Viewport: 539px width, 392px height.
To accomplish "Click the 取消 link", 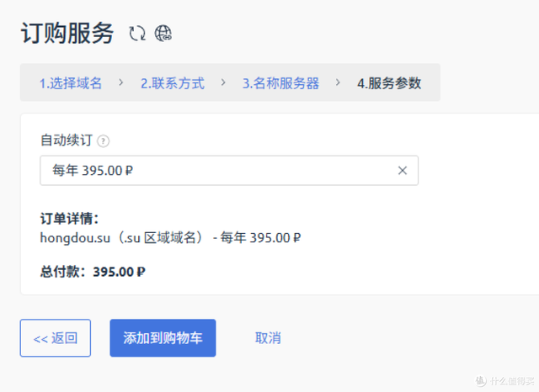I will point(268,338).
